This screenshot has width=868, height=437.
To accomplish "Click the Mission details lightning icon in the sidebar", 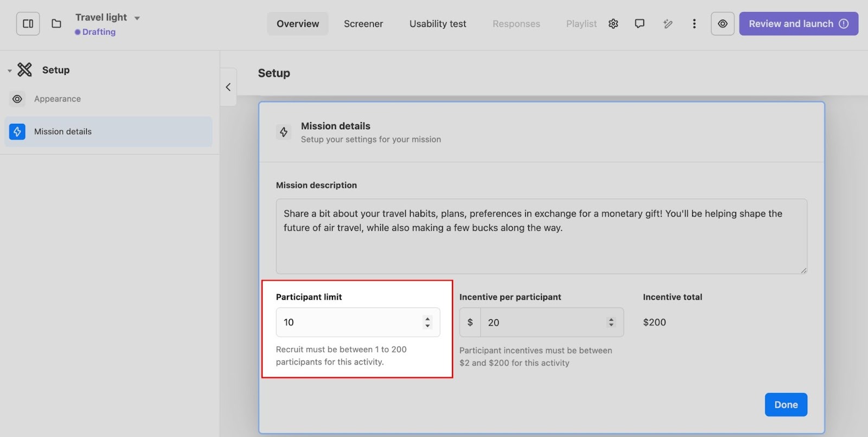I will [x=17, y=131].
